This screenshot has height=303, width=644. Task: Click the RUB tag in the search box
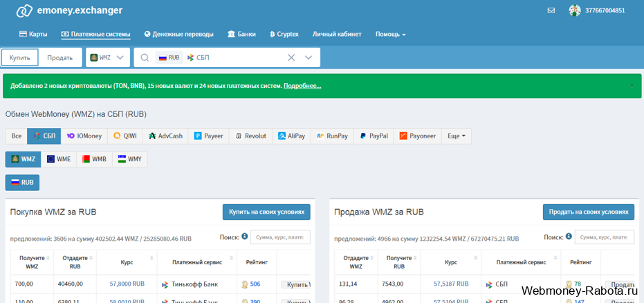[169, 57]
